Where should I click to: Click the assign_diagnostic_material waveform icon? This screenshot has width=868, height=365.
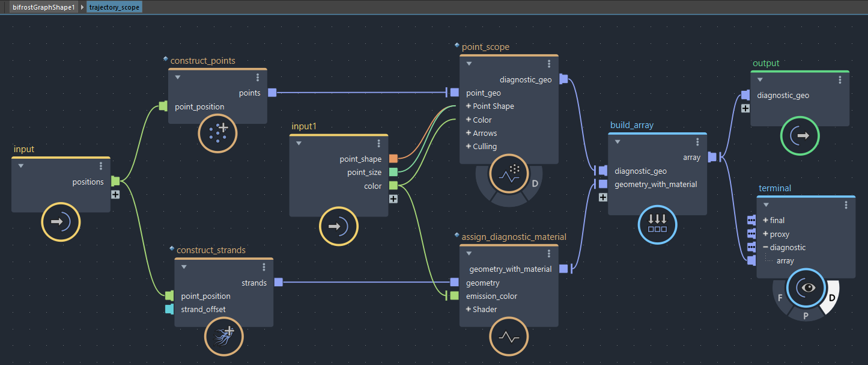509,337
